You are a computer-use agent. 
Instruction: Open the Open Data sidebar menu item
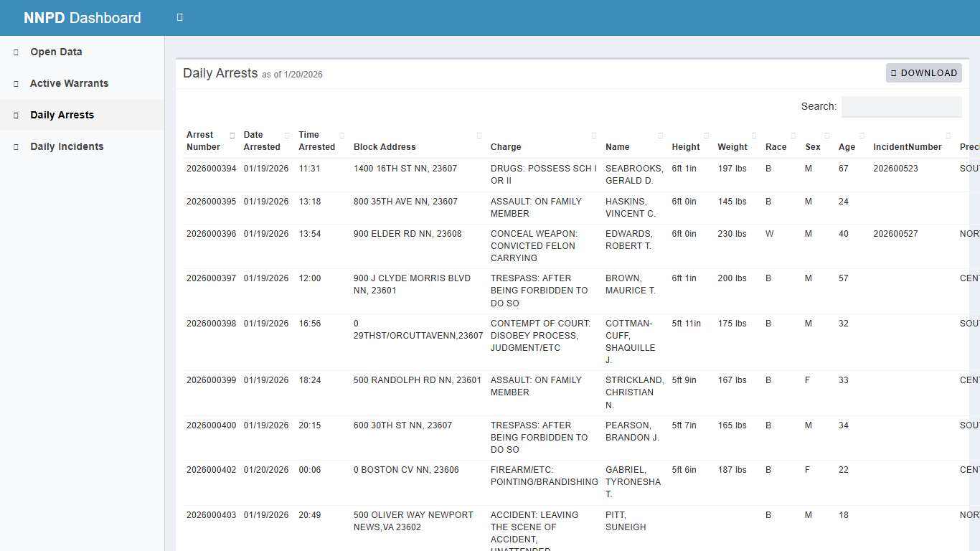(55, 52)
